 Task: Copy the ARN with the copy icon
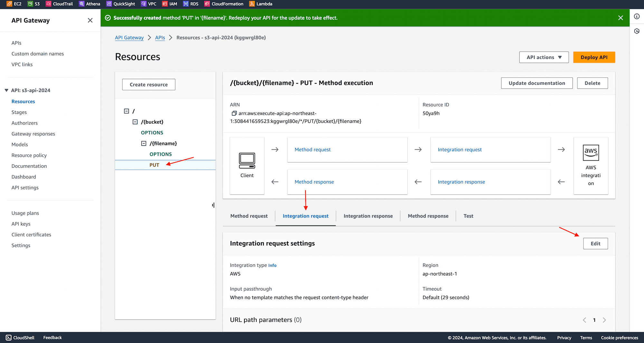point(234,113)
